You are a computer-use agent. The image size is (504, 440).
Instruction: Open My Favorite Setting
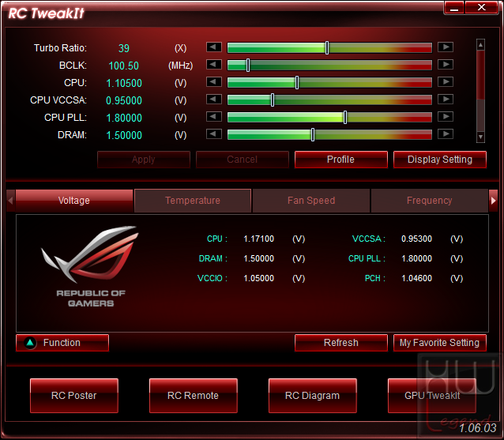tap(440, 343)
